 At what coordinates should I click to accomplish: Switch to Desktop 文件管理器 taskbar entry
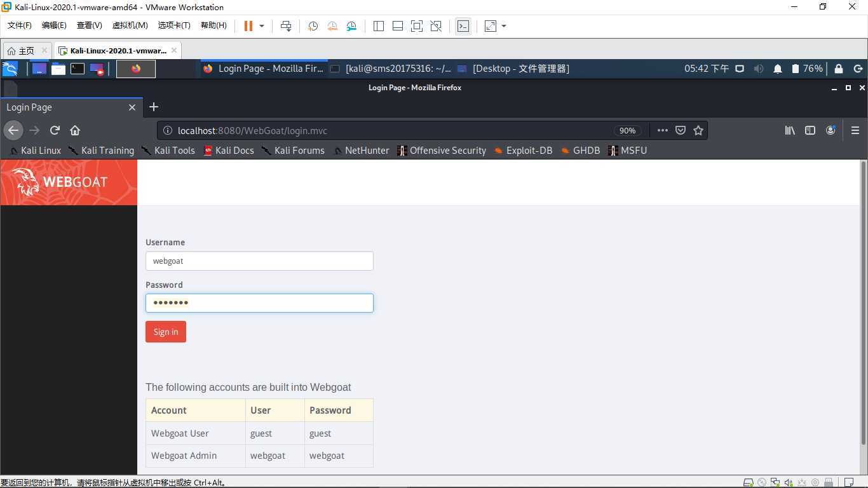tap(513, 69)
